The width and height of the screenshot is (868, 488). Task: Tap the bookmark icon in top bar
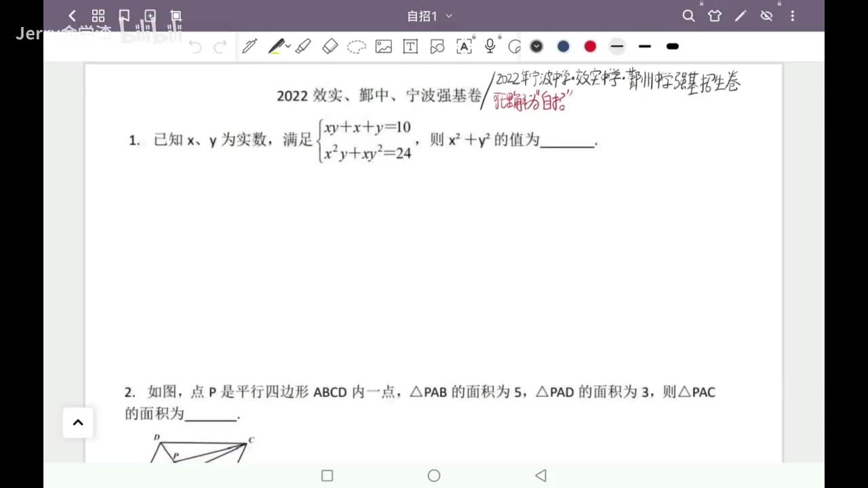(x=124, y=16)
